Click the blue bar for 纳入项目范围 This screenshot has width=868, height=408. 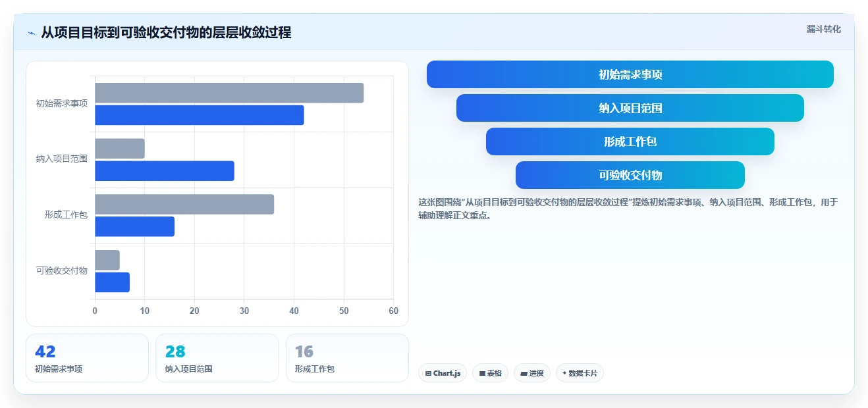(165, 171)
